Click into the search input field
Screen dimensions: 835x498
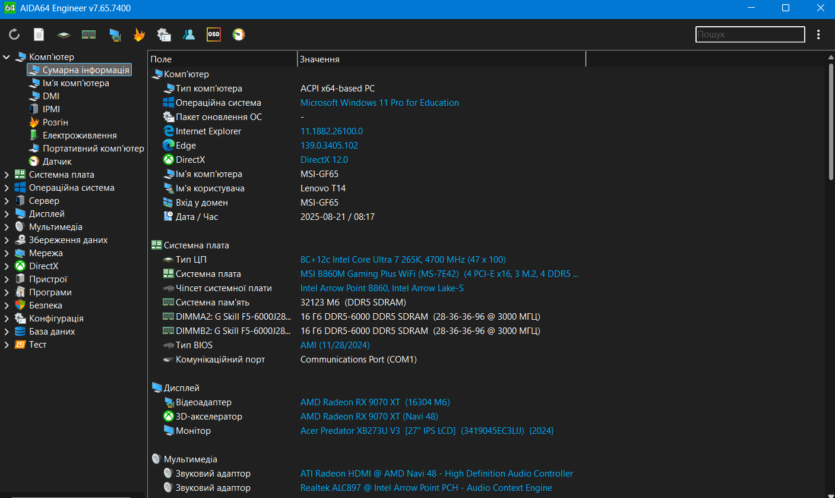[x=750, y=35]
